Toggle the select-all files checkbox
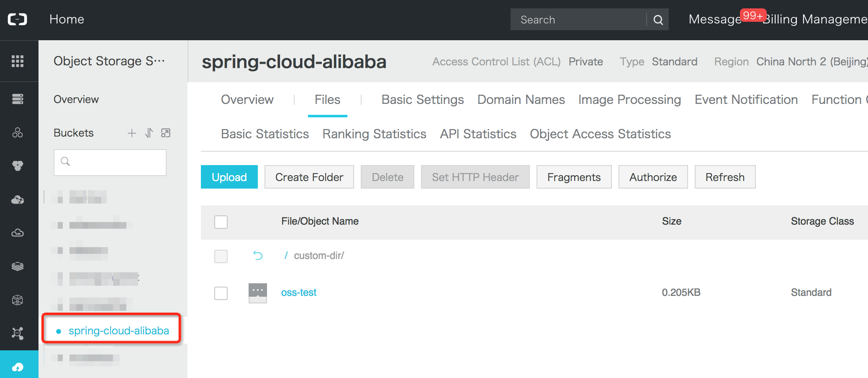The width and height of the screenshot is (868, 378). (x=221, y=222)
